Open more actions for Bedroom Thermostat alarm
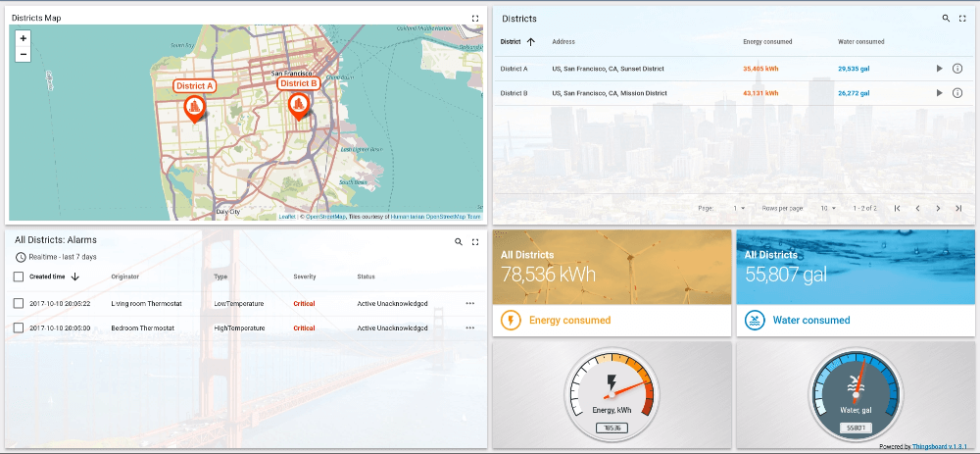 click(469, 328)
